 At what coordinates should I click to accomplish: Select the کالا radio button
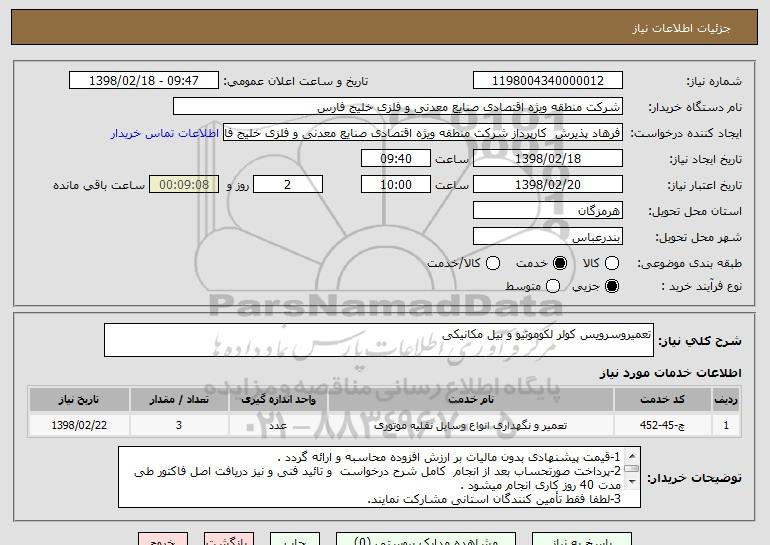point(612,263)
